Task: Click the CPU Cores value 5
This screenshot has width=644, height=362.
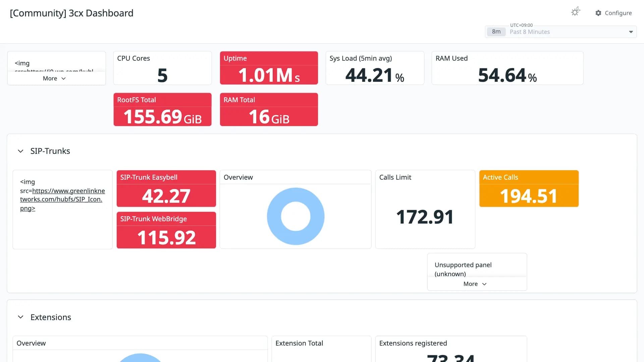Action: (162, 75)
